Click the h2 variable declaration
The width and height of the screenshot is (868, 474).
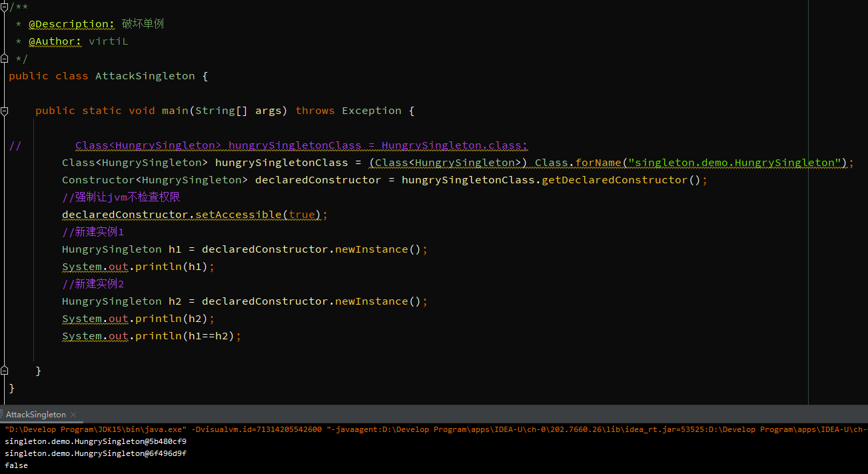[x=175, y=301]
